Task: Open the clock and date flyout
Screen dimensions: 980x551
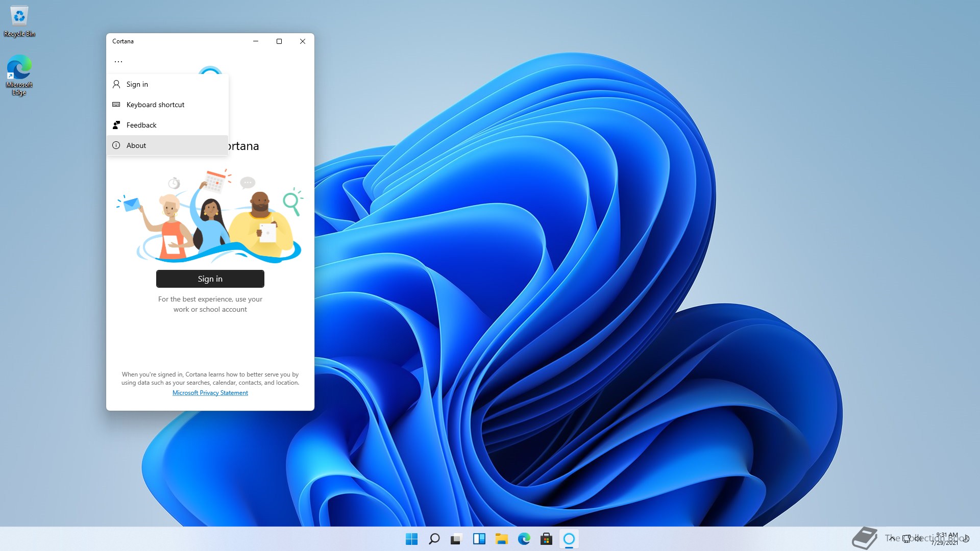Action: click(x=946, y=539)
